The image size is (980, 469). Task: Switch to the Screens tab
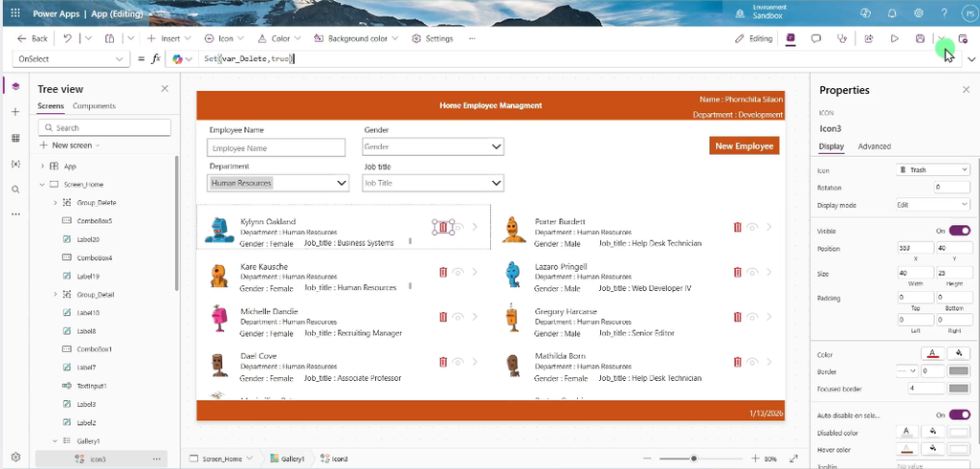[51, 106]
